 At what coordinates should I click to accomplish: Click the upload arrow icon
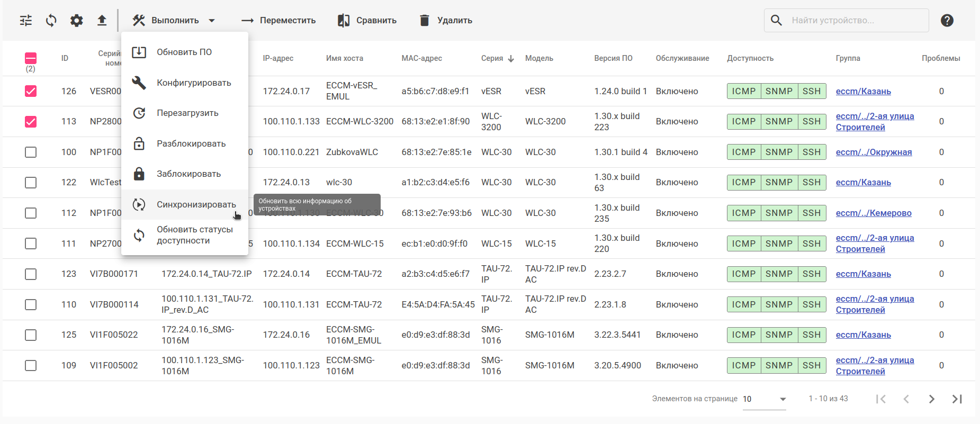click(x=102, y=21)
